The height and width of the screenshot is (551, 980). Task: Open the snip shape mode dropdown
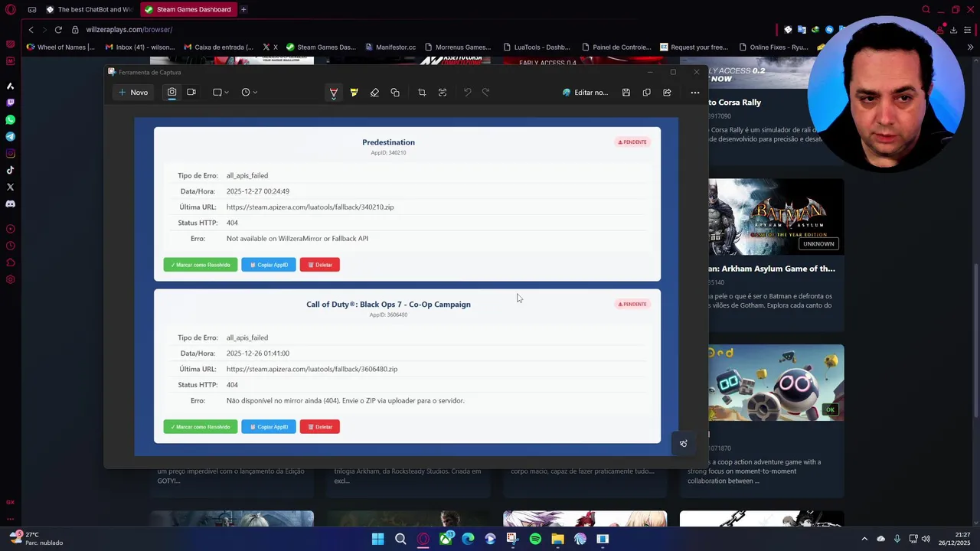click(220, 93)
